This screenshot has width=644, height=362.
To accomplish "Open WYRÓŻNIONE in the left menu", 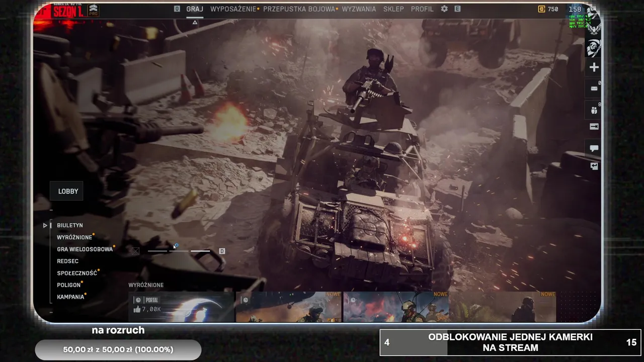I will 74,237.
